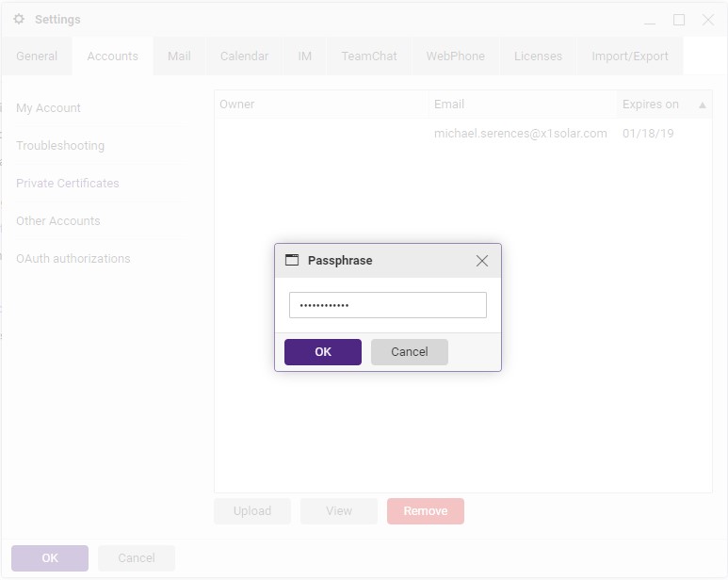Cancel the Passphrase dialog
Viewport: 728px width, 580px height.
409,352
